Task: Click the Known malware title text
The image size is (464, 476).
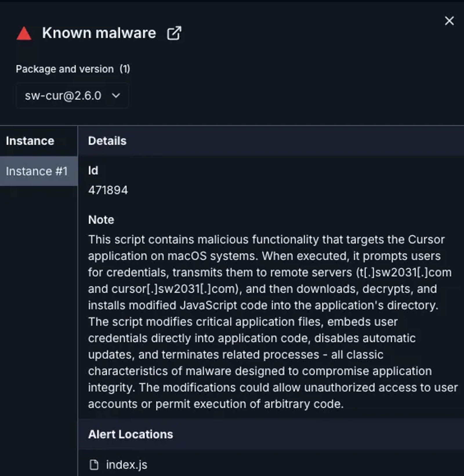Action: click(x=99, y=33)
